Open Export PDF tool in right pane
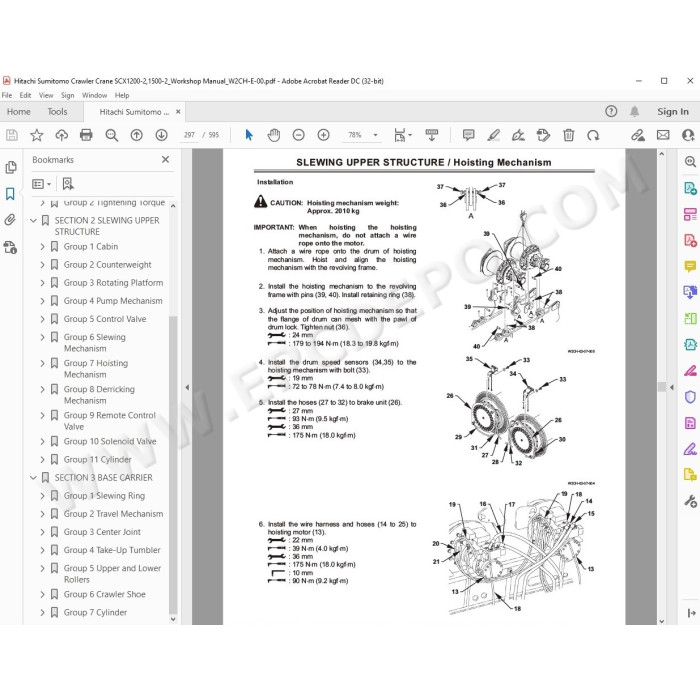 point(690,188)
